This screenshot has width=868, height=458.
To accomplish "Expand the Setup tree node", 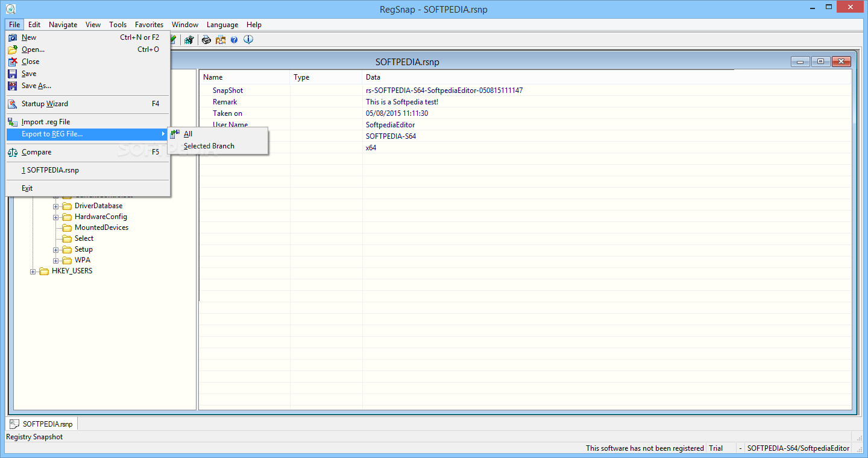I will pyautogui.click(x=56, y=250).
